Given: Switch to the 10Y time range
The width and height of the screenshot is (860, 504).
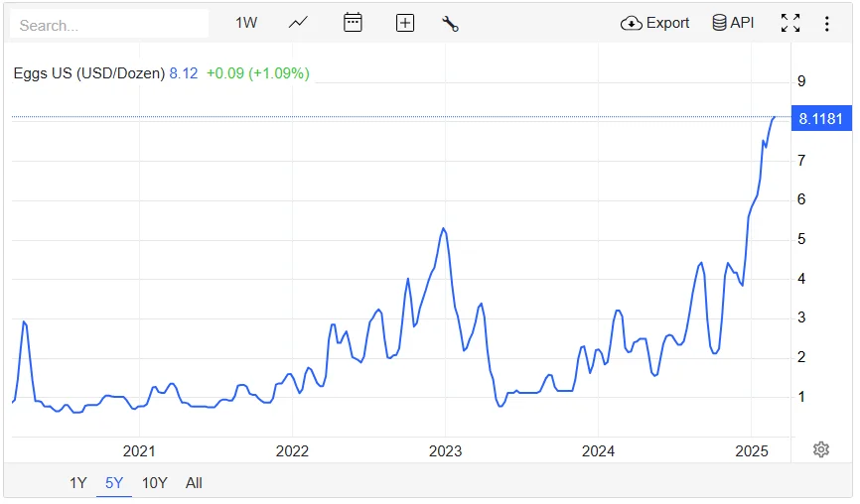Looking at the screenshot, I should 154,483.
